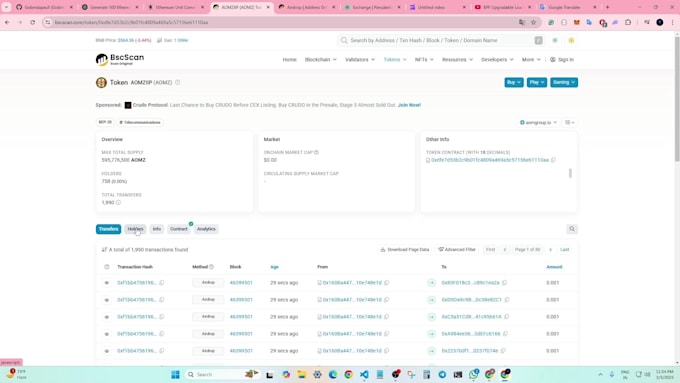This screenshot has height=383, width=680.
Task: Copy the From address in the row to 0x00Da9c98
Action: 386,300
